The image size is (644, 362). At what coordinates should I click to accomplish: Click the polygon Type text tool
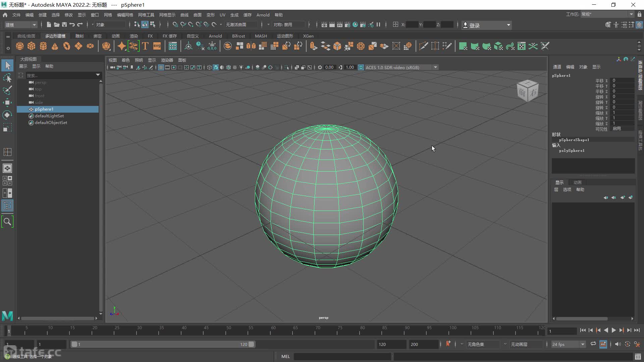145,46
